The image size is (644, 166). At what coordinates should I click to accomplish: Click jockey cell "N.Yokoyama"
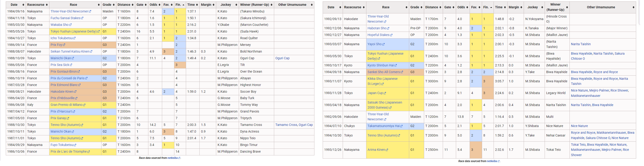coord(534,19)
